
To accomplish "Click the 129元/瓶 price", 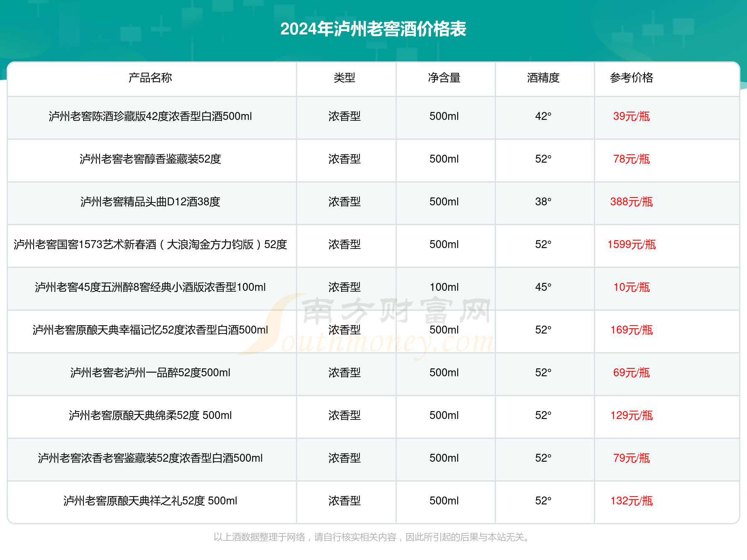I will pos(632,415).
